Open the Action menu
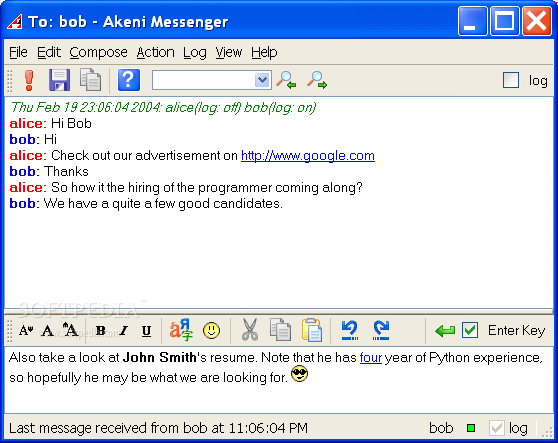Viewport: 558px width, 443px height. [156, 53]
